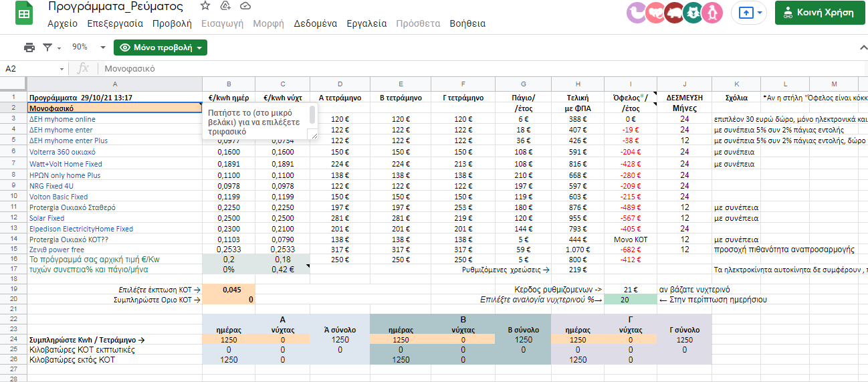Open the Εισαγωγή menu
The width and height of the screenshot is (868, 382).
(x=223, y=23)
